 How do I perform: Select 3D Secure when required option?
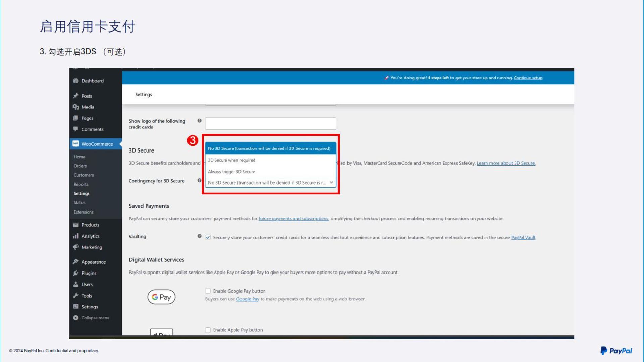[x=270, y=160]
